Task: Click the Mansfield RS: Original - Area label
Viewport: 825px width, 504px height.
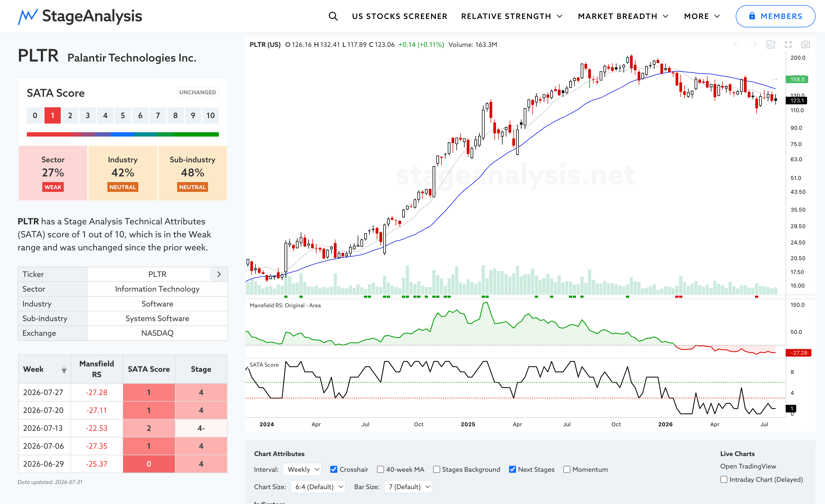Action: coord(285,305)
